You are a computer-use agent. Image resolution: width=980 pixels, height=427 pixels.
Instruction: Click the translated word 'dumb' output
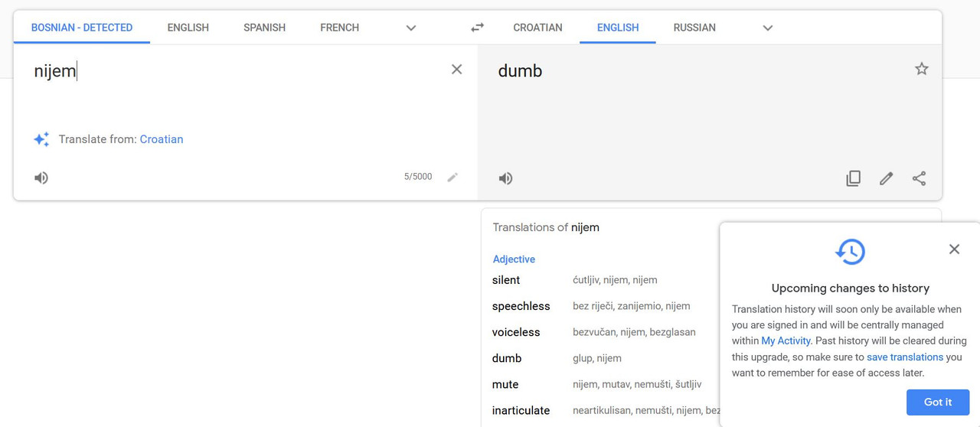click(520, 70)
